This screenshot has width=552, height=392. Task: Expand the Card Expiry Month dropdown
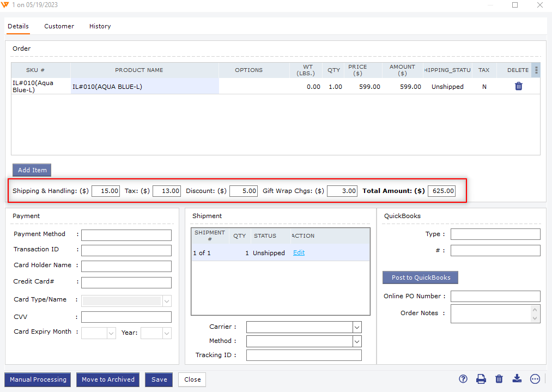coord(111,333)
